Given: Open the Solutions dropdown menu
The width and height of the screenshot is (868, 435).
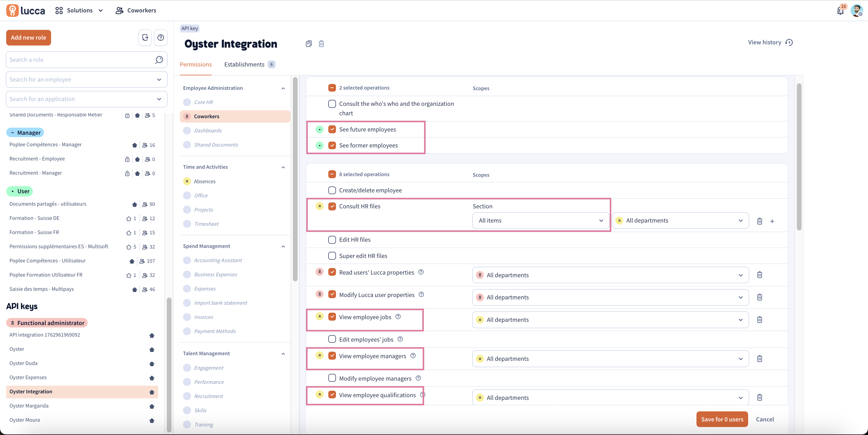Looking at the screenshot, I should click(x=79, y=10).
